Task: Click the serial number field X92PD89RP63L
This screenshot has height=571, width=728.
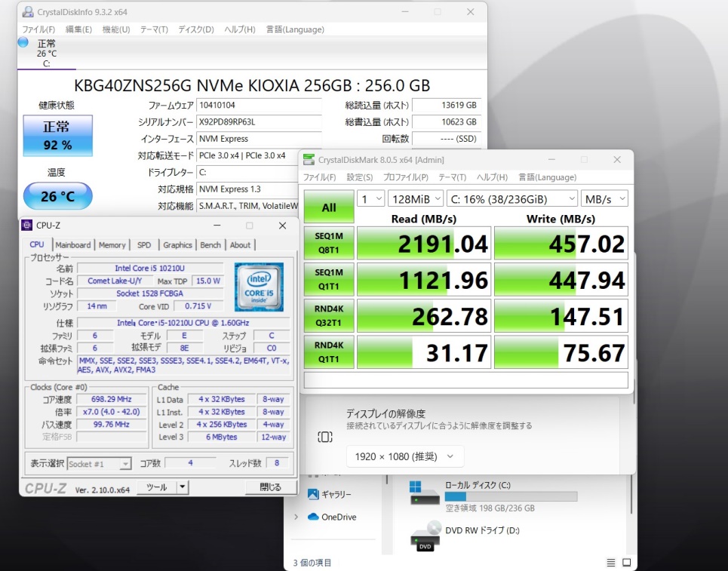Action: (x=259, y=122)
